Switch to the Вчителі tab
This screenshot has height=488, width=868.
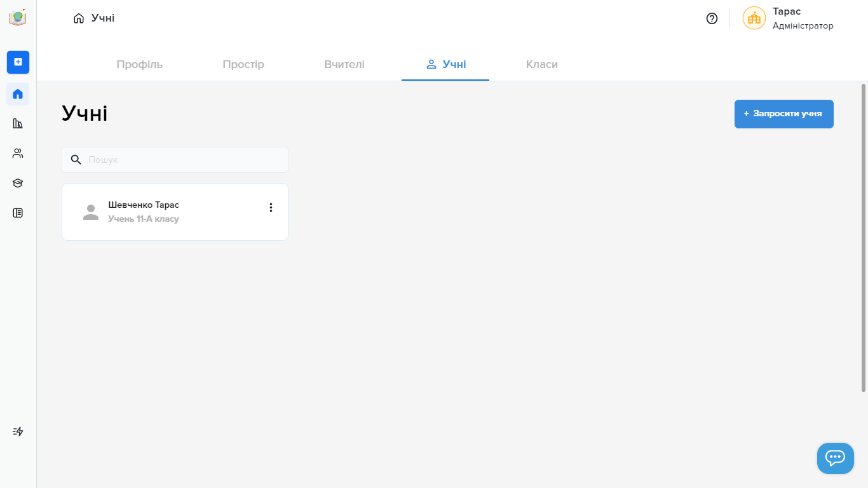pos(344,64)
